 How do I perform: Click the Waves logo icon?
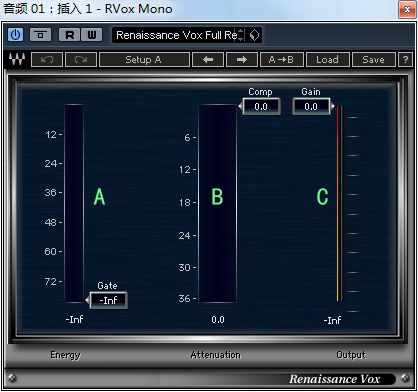tap(17, 59)
